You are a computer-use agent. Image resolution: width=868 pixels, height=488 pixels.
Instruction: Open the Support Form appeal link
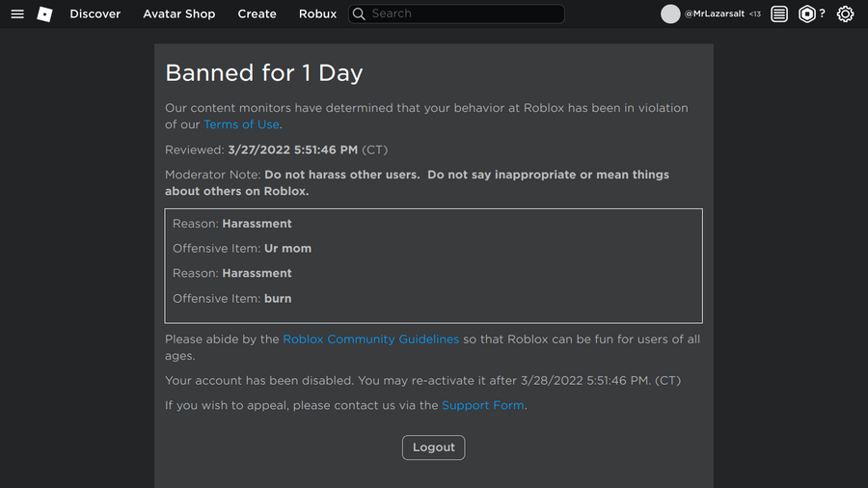coord(483,405)
